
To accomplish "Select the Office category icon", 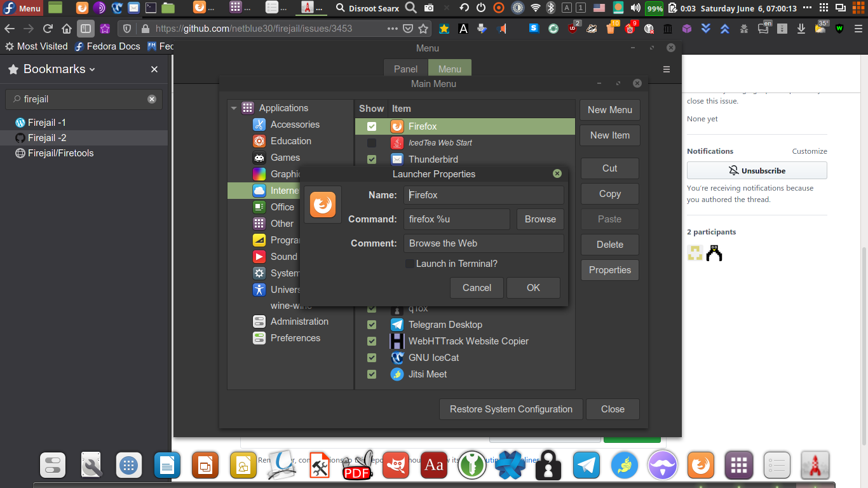I will [x=259, y=207].
